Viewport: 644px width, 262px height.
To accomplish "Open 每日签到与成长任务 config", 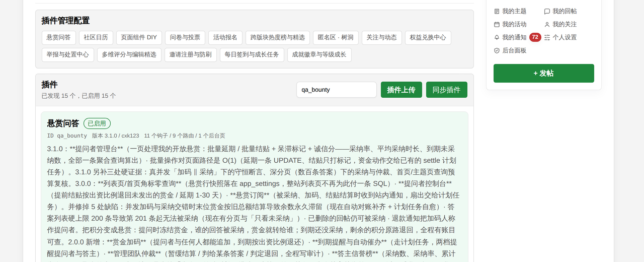I will pyautogui.click(x=252, y=55).
